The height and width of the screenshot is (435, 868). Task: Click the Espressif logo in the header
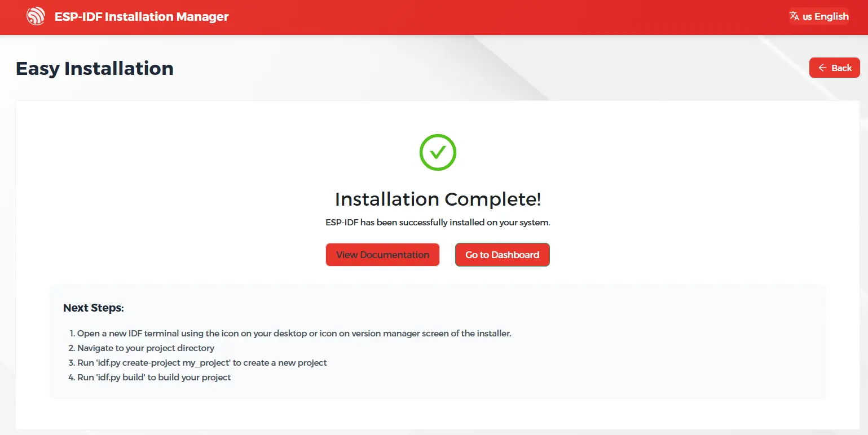pyautogui.click(x=36, y=16)
